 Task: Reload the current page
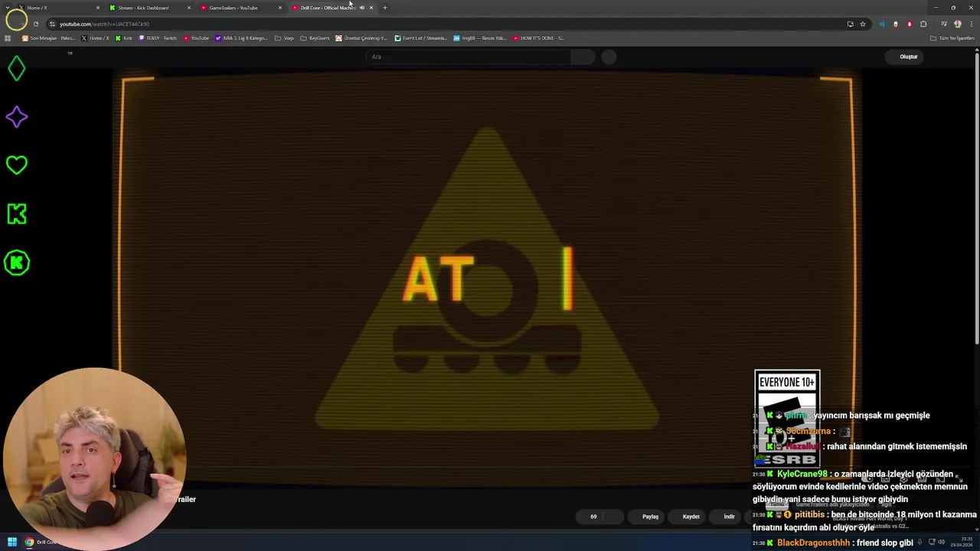click(x=35, y=24)
